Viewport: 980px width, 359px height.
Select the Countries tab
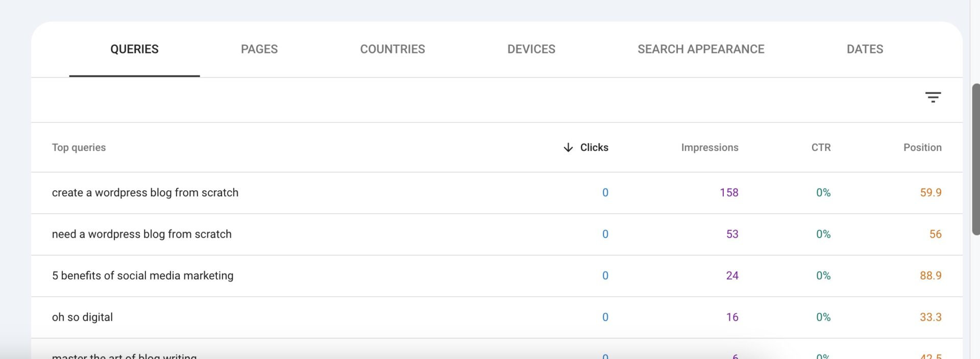[392, 49]
